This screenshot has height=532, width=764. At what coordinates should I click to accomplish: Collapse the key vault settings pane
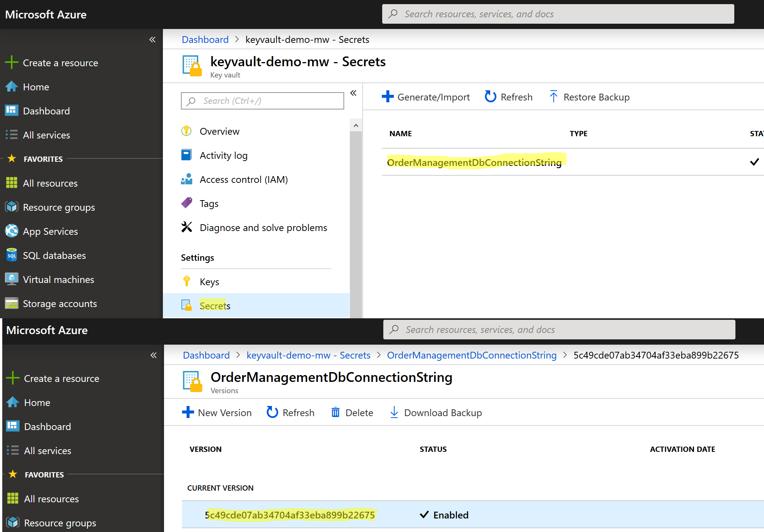click(x=353, y=93)
